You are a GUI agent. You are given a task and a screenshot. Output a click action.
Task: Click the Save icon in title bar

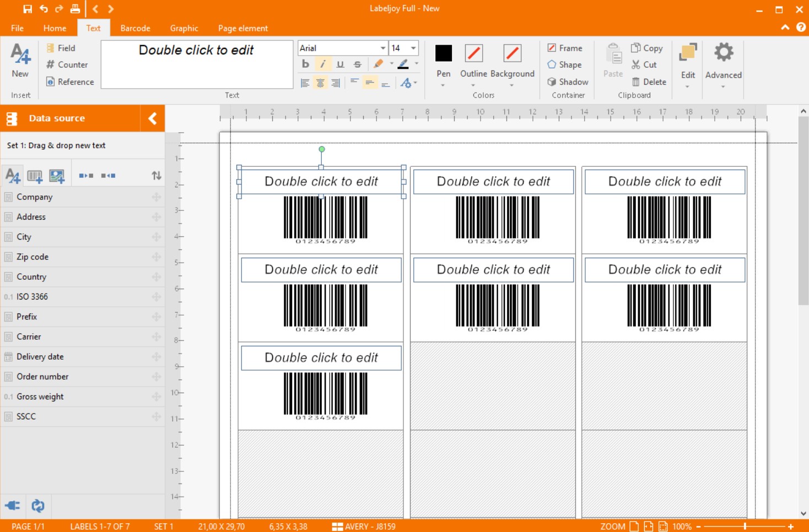coord(28,9)
